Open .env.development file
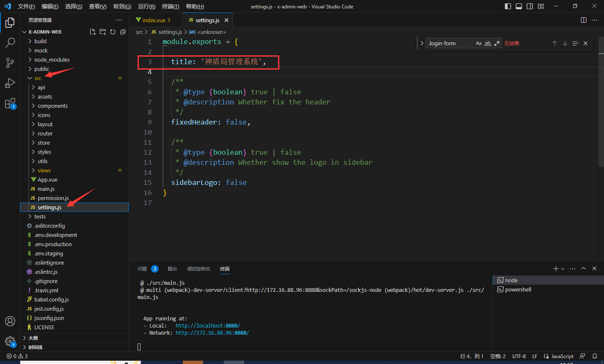This screenshot has height=364, width=604. coord(75,235)
